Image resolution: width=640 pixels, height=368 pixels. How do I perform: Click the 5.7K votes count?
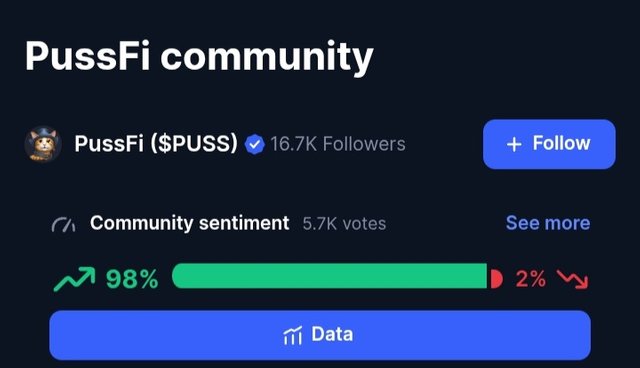344,224
